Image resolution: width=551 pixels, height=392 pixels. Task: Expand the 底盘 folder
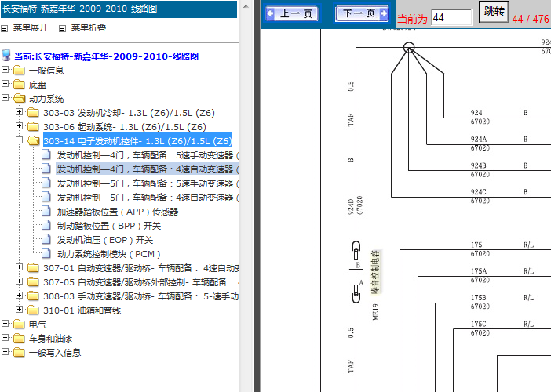click(x=5, y=84)
